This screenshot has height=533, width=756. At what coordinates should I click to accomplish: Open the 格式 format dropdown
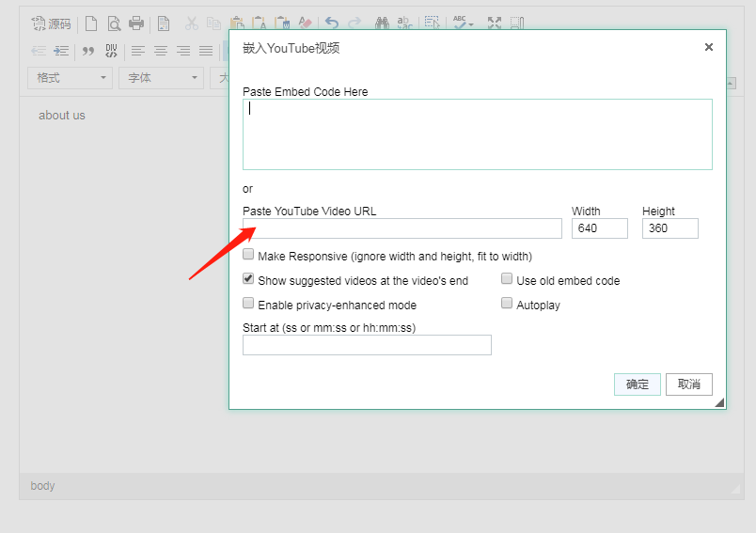click(x=70, y=78)
